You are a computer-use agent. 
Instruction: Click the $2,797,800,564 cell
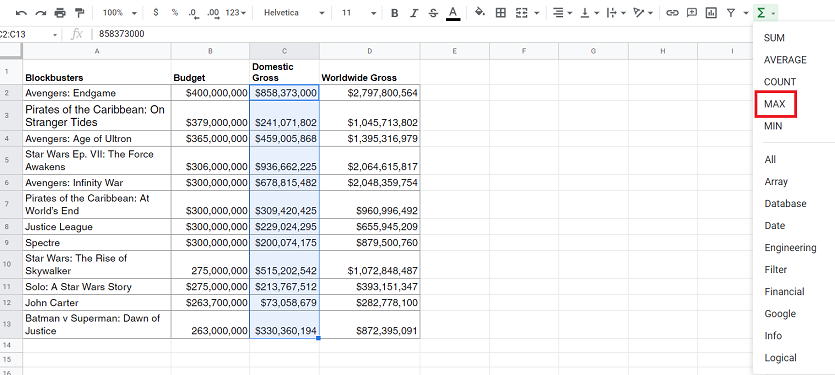pyautogui.click(x=370, y=93)
